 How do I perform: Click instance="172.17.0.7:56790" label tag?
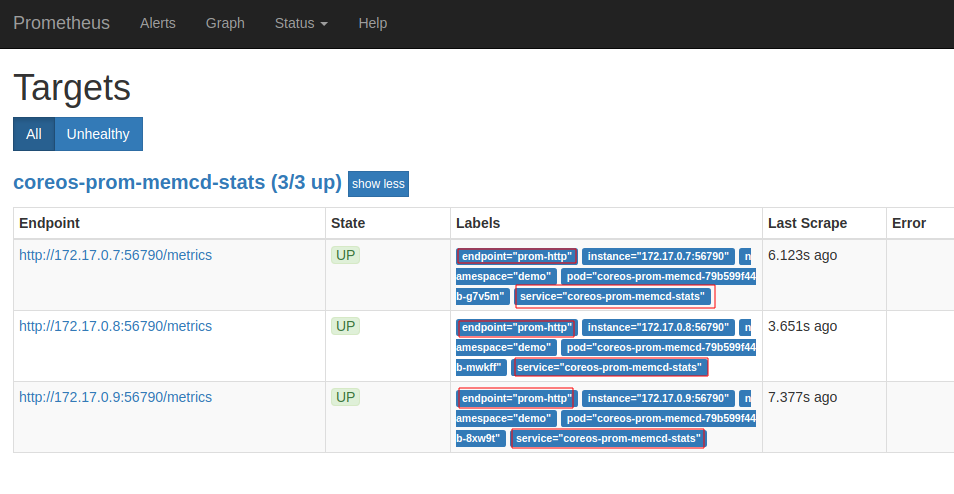click(x=658, y=256)
